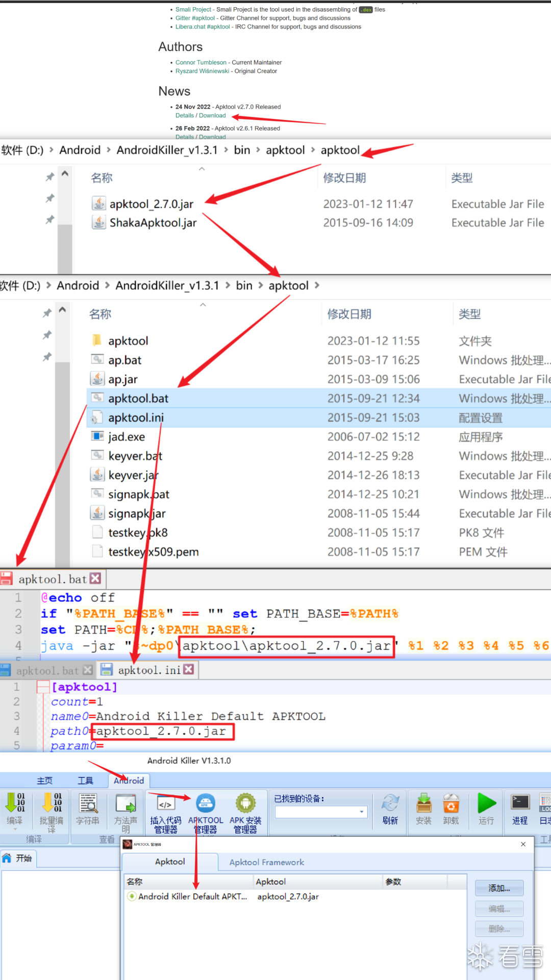
Task: Select the Apktool tab in APKTOOL manager dialog
Action: [170, 862]
